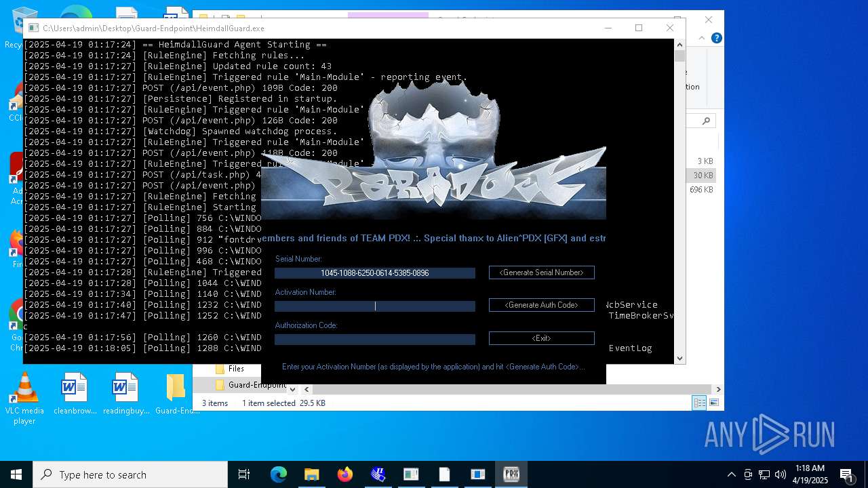868x488 pixels.
Task: Open the blue striped app taskbar icon
Action: (x=378, y=474)
